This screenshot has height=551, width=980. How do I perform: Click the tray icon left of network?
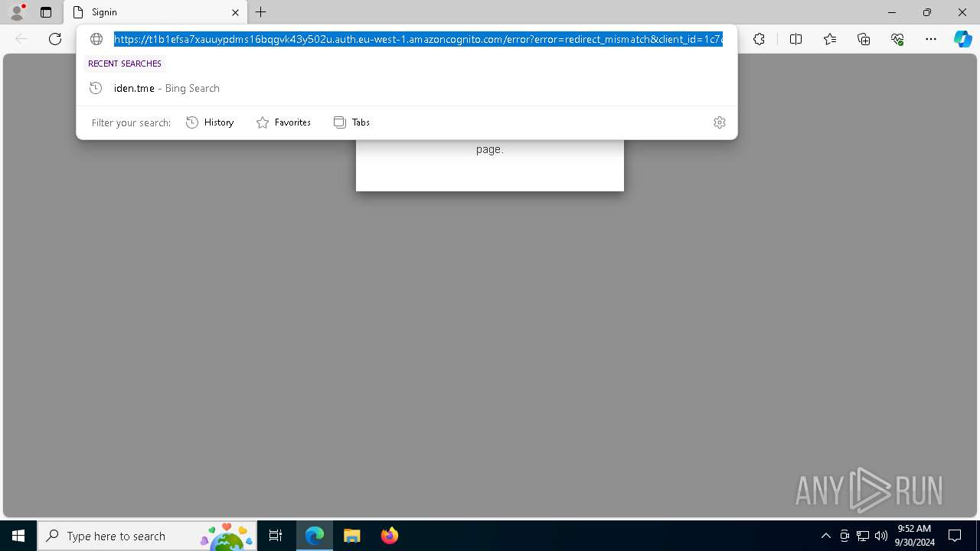pos(844,536)
